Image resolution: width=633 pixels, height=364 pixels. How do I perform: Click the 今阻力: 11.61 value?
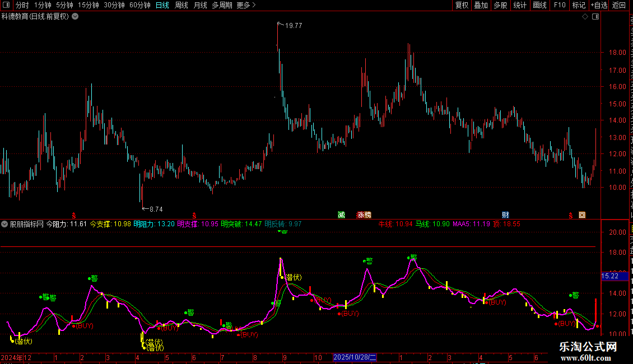tap(67, 224)
